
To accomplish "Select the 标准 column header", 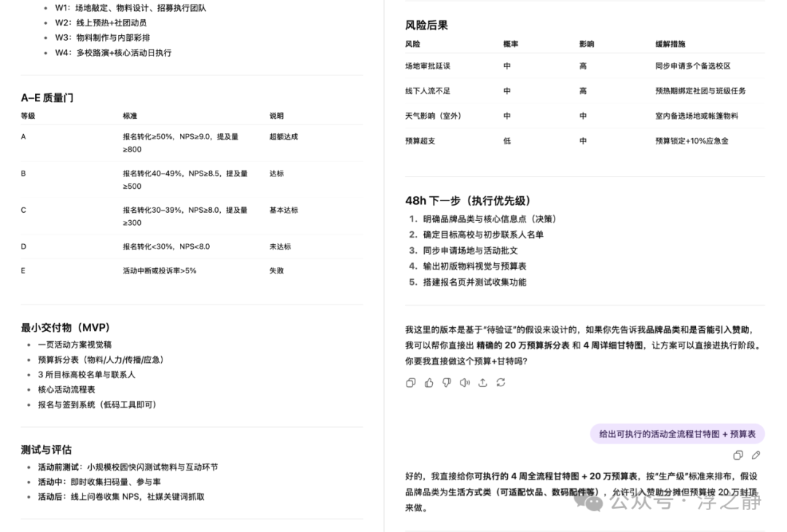I will (x=130, y=116).
